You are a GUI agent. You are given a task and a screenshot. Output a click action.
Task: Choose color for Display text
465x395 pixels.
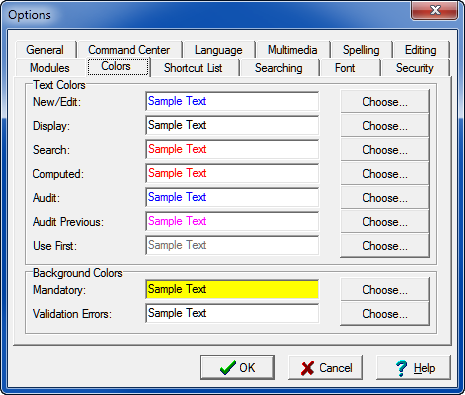tap(385, 126)
